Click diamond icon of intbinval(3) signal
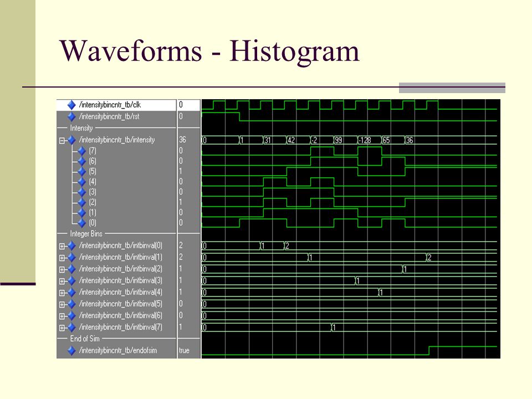 pos(71,281)
